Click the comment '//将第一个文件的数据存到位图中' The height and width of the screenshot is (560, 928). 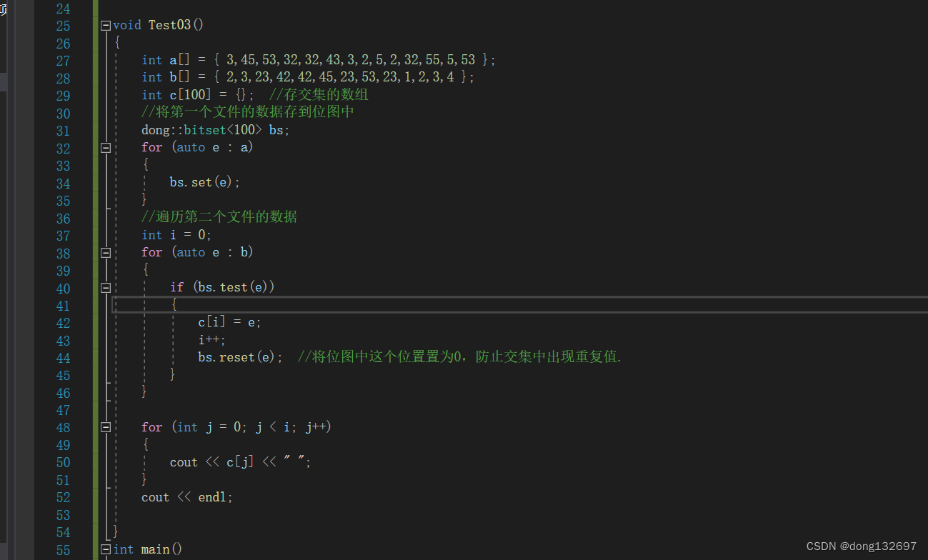coord(248,112)
